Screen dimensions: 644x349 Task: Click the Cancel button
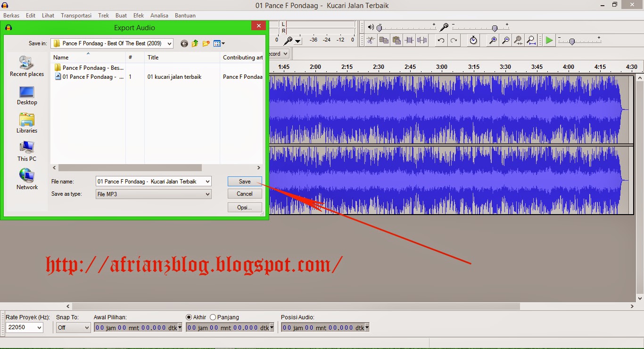tap(245, 194)
